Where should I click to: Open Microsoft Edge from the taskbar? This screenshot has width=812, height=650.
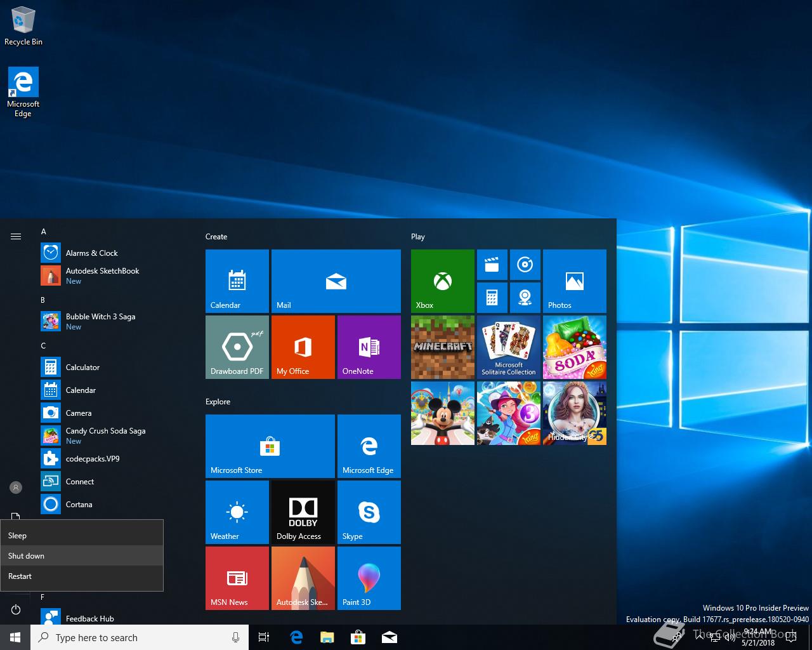tap(296, 637)
